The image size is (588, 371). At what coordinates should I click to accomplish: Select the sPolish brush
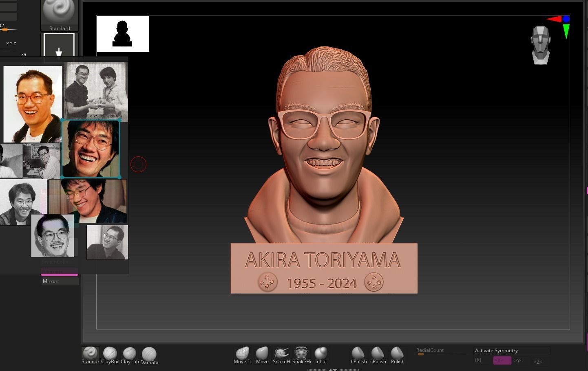pyautogui.click(x=378, y=355)
